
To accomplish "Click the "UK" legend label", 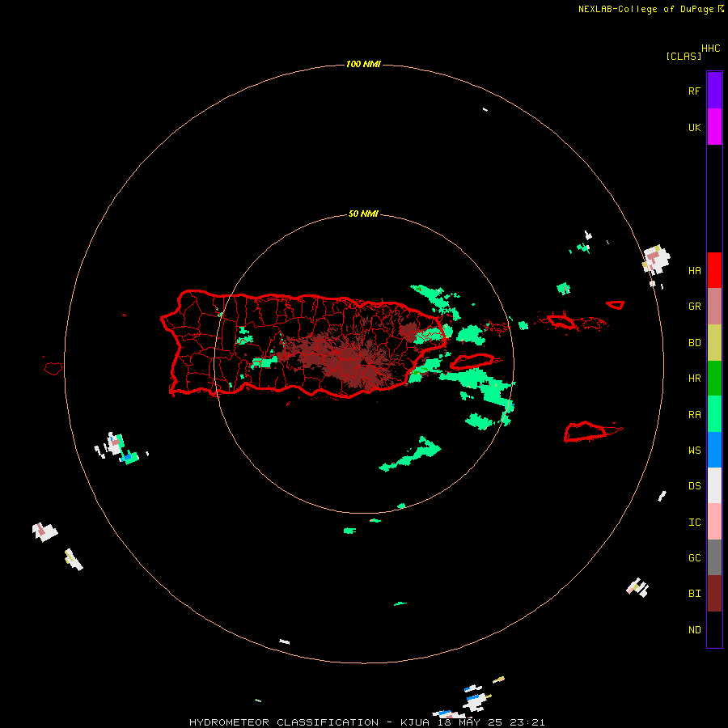I will (x=694, y=127).
